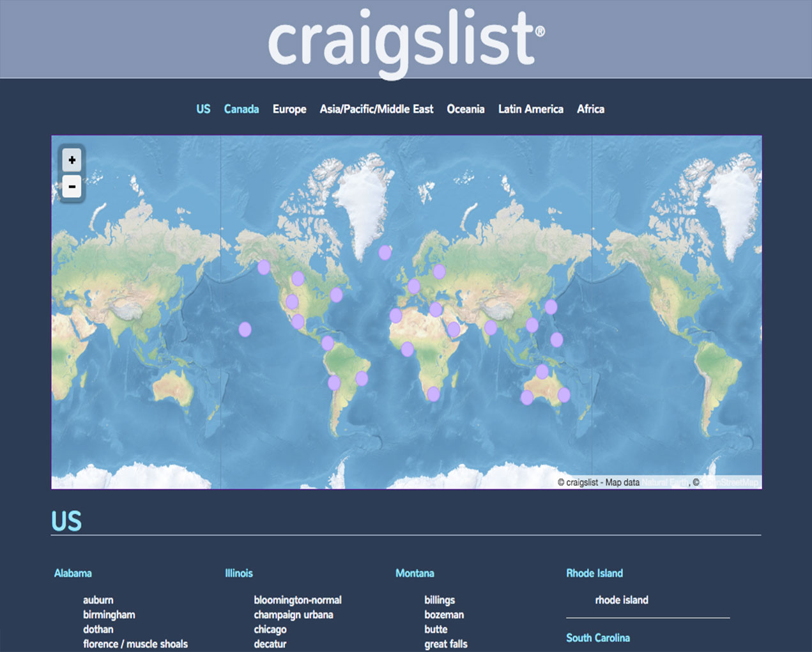Image resolution: width=812 pixels, height=652 pixels.
Task: Click the map marker on Hawaii
Action: (245, 329)
